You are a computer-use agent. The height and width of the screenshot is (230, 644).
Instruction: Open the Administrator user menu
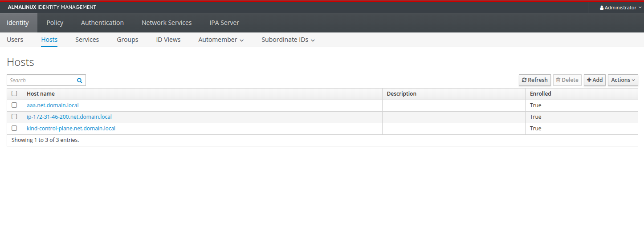tap(620, 8)
